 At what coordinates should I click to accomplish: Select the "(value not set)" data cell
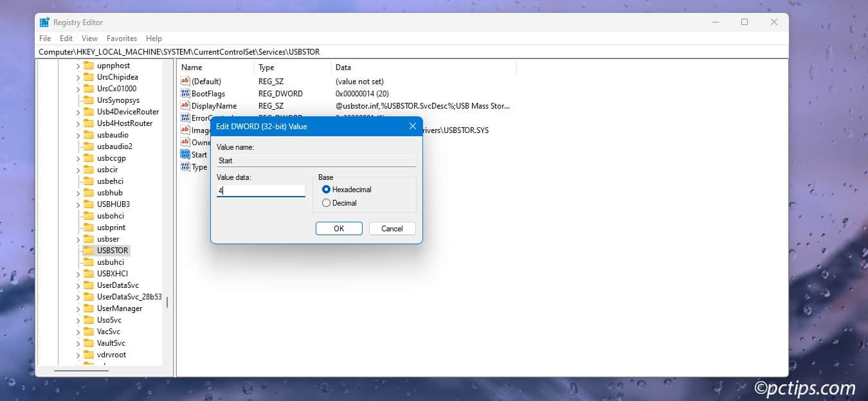359,82
